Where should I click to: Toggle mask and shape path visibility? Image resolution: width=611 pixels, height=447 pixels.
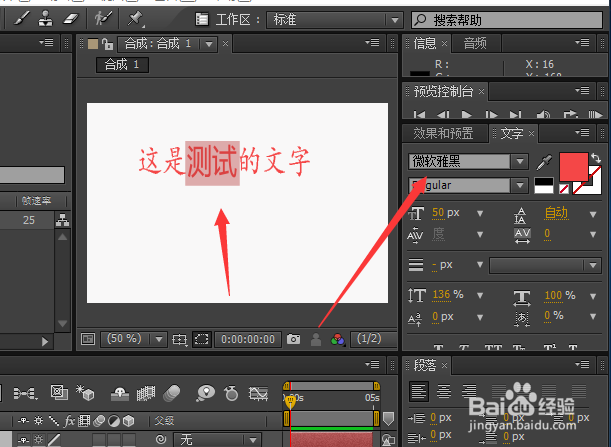[x=202, y=339]
